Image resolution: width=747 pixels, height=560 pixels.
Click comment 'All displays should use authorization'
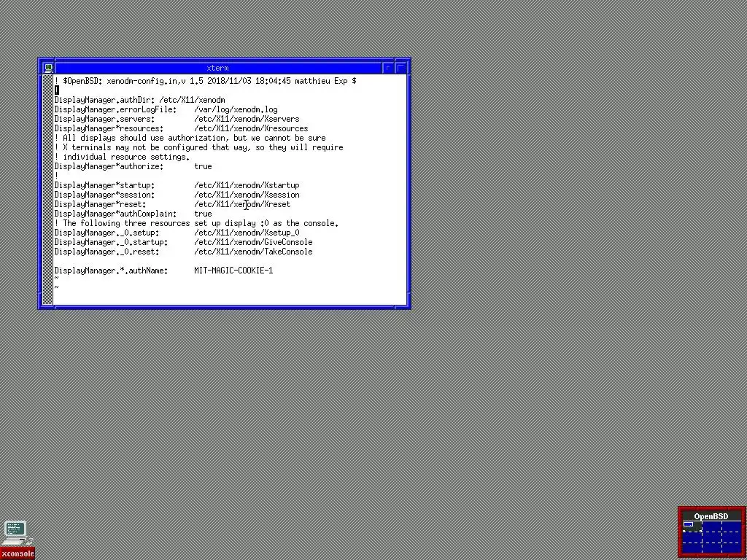tap(190, 138)
